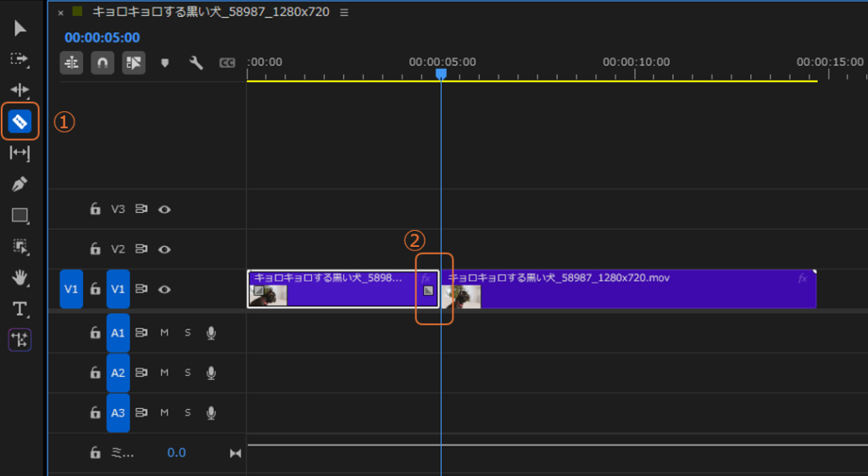Select the Selection arrow tool
868x476 pixels.
(x=19, y=29)
